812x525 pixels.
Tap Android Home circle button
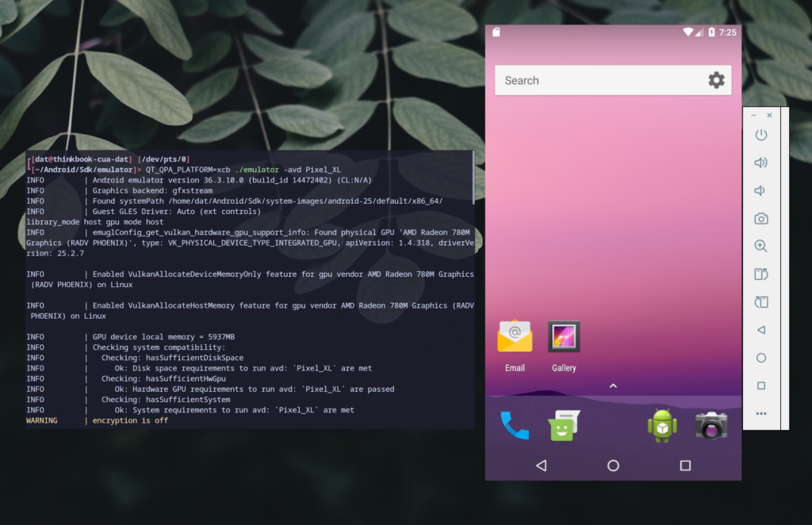click(x=613, y=466)
